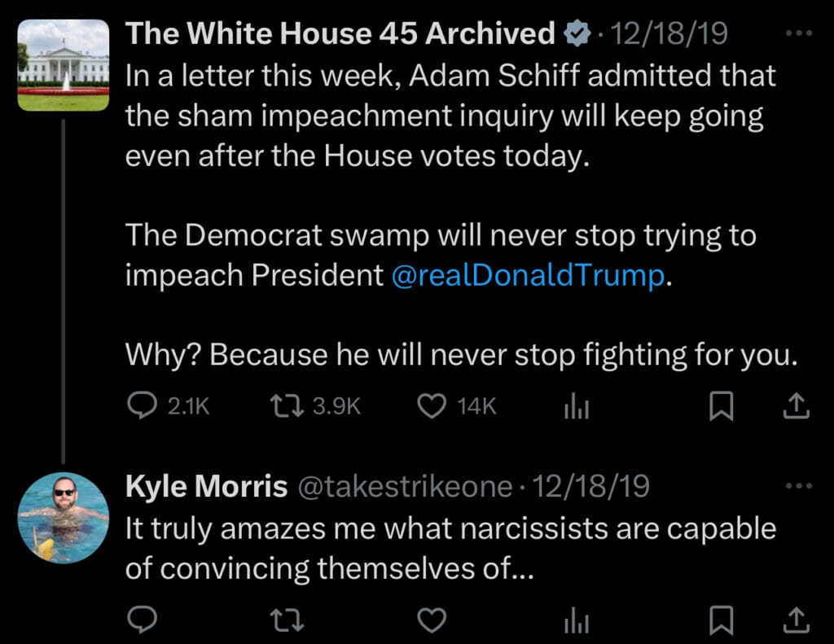This screenshot has width=834, height=644.
Task: Bookmark Kyle Morris's reply
Action: [721, 621]
